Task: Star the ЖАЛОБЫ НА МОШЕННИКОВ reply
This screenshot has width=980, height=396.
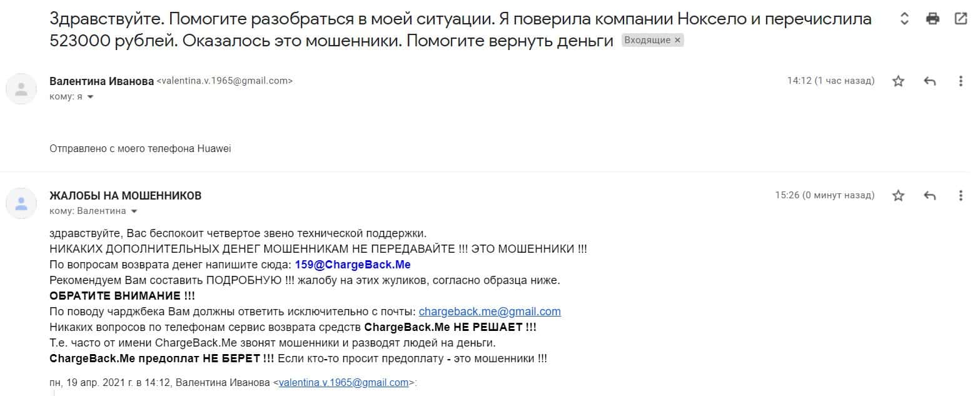Action: [898, 196]
